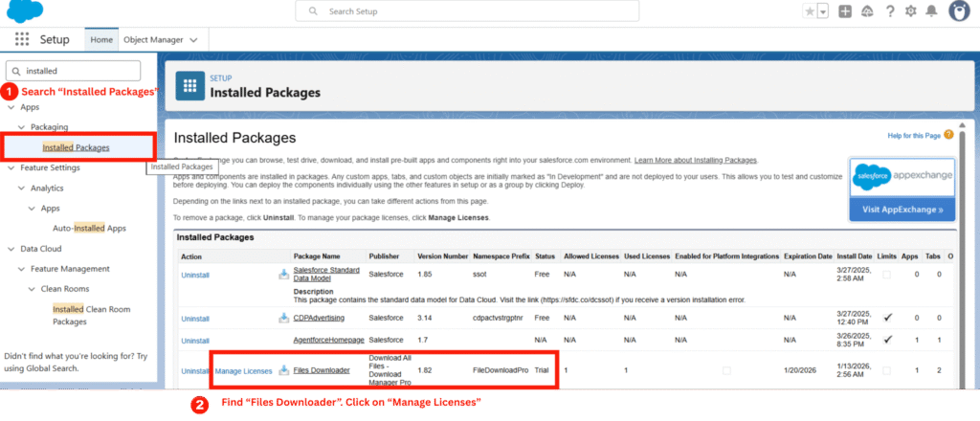The height and width of the screenshot is (421, 980).
Task: Collapse the Apps node under Analytics
Action: [x=32, y=208]
